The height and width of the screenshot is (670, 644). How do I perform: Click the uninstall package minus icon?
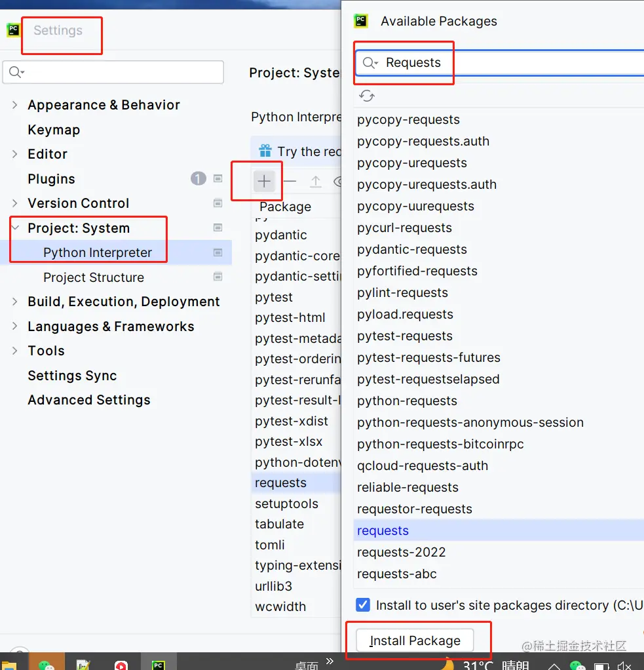tap(290, 181)
